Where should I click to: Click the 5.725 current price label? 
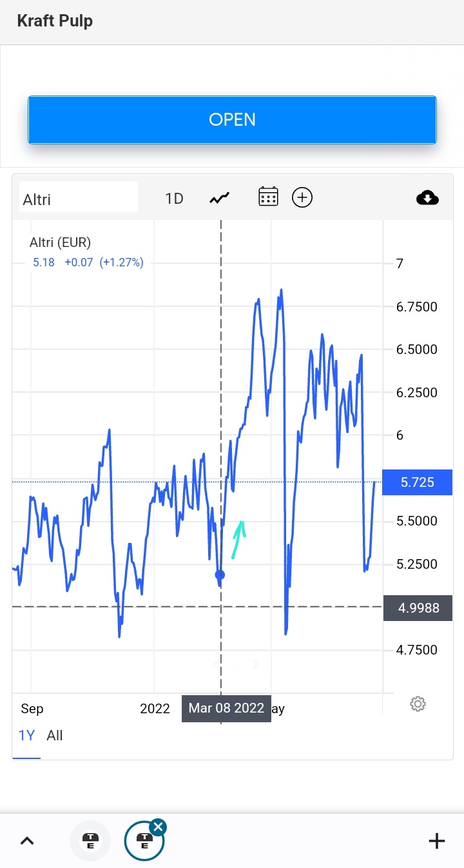pyautogui.click(x=417, y=482)
